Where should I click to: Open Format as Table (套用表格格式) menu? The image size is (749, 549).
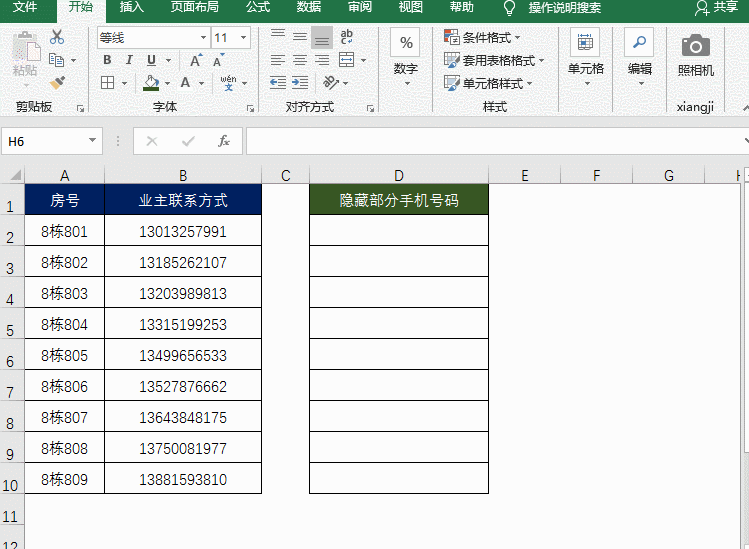point(494,60)
